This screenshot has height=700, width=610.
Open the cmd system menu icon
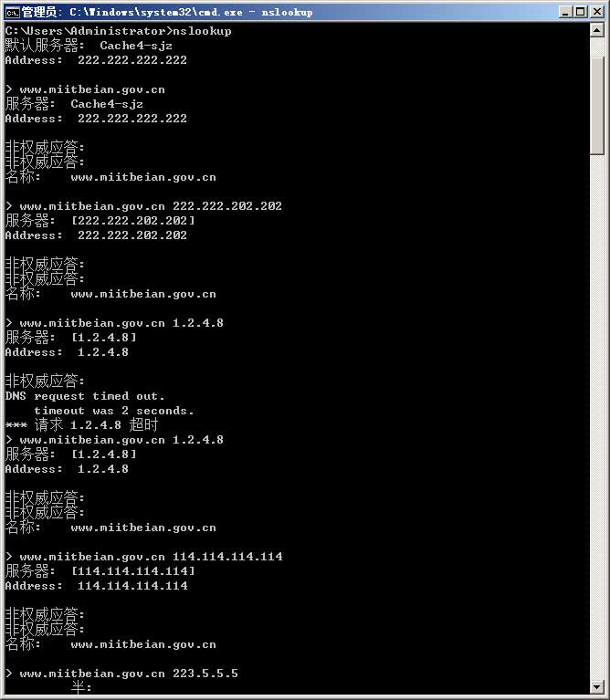click(x=12, y=12)
